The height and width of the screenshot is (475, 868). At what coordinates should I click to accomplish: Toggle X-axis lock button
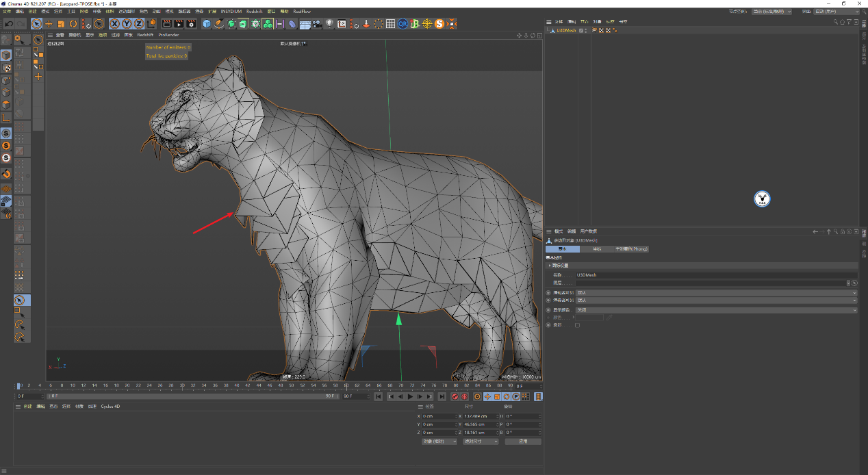point(114,24)
